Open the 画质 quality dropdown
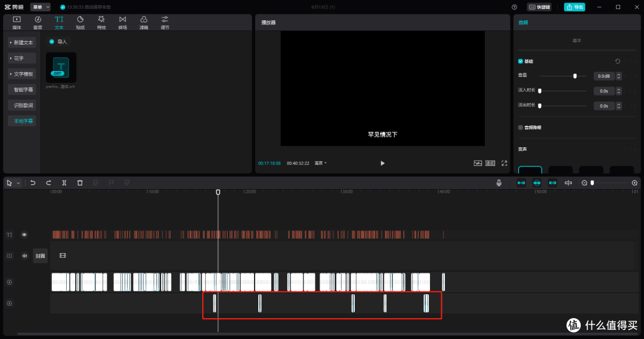 [320, 163]
